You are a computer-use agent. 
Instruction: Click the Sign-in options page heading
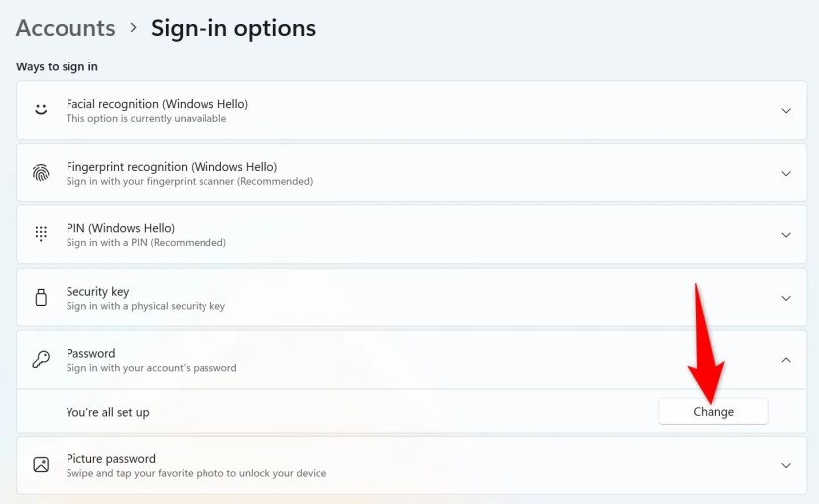[233, 28]
